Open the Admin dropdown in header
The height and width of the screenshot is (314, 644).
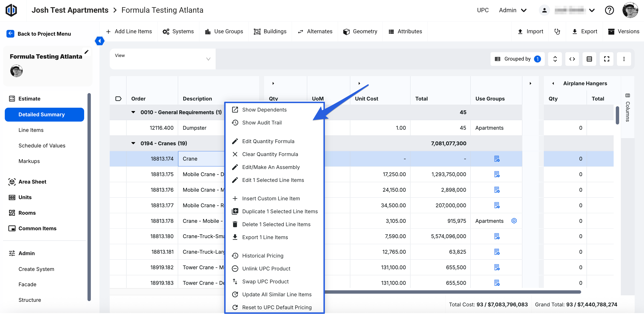tap(513, 10)
